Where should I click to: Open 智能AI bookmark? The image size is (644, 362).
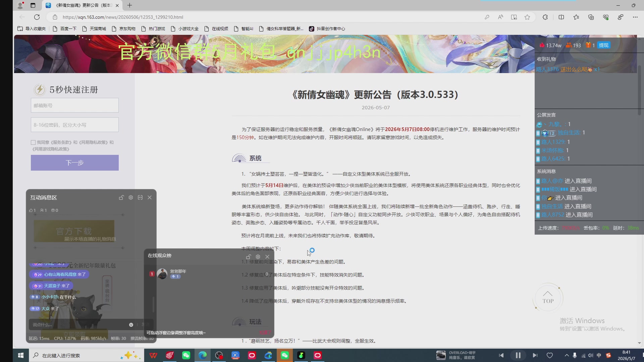(244, 28)
